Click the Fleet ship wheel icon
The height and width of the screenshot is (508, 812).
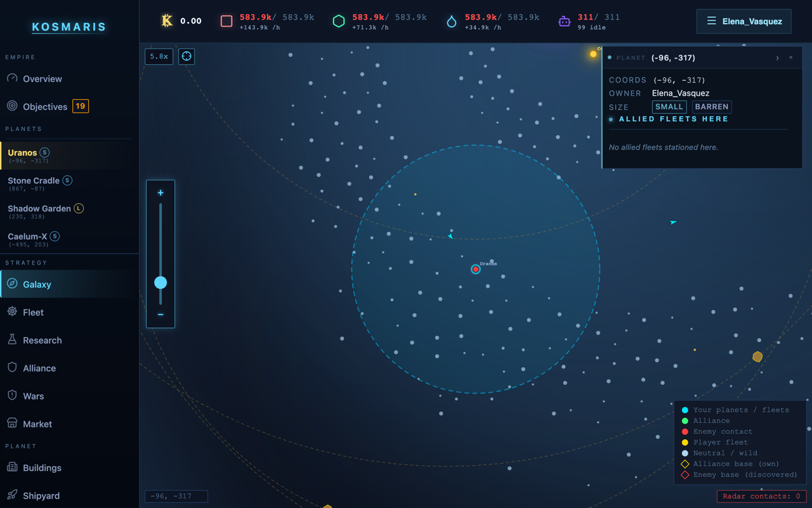tap(12, 312)
